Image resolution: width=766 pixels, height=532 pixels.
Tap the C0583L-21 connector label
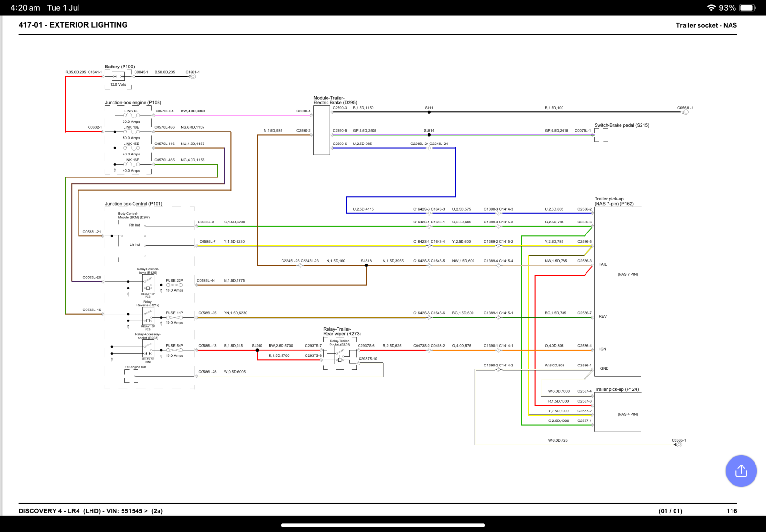click(x=91, y=232)
